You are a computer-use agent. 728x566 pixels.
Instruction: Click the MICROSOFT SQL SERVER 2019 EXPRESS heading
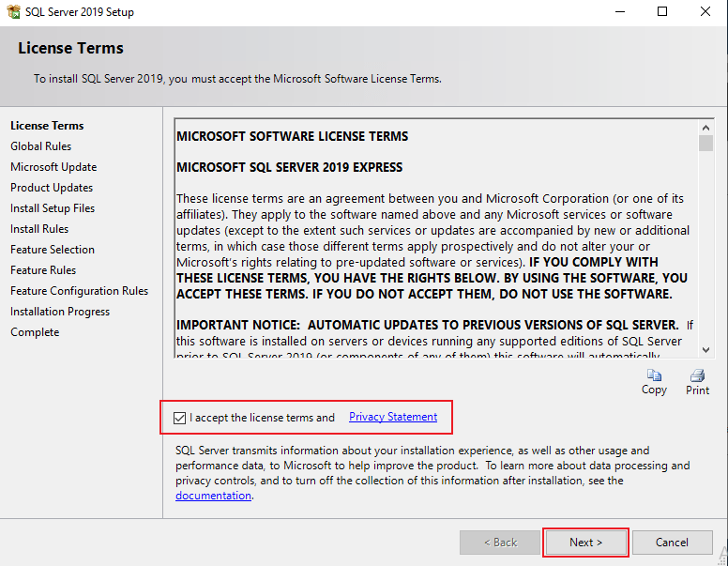[289, 167]
